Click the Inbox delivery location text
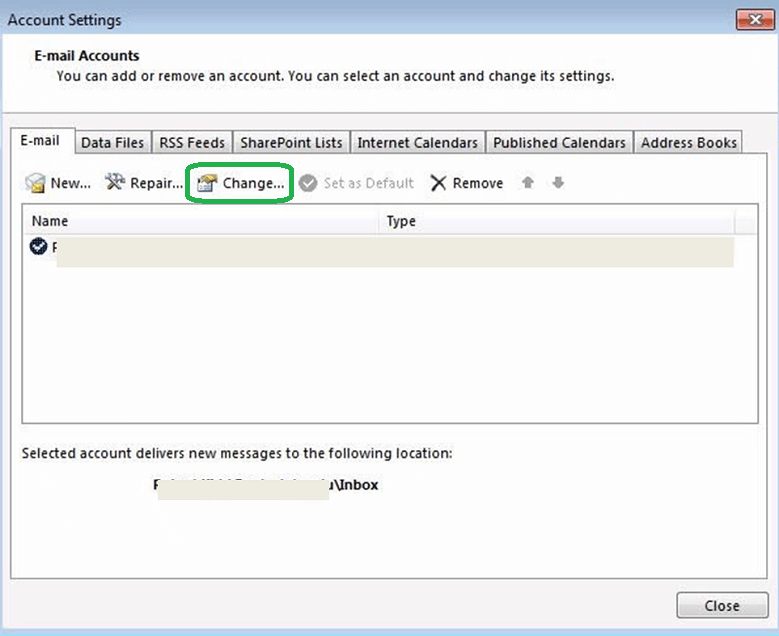This screenshot has height=636, width=779. pos(266,484)
